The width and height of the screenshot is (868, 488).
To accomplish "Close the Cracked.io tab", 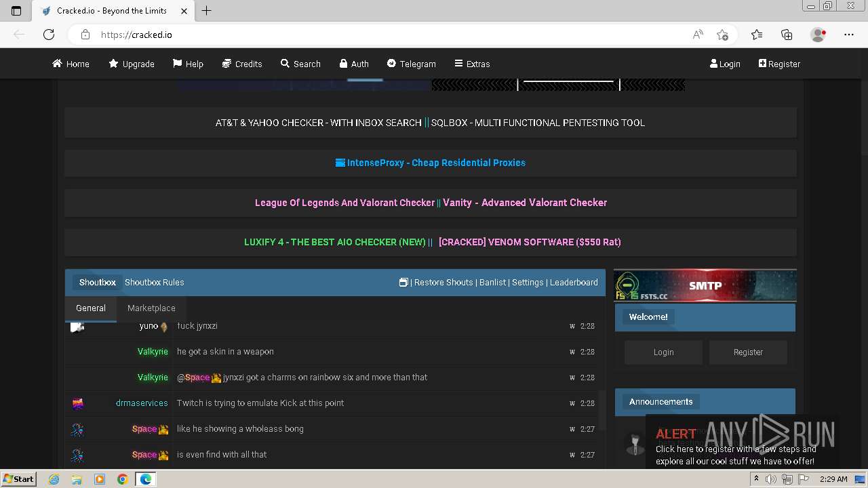I will coord(184,11).
